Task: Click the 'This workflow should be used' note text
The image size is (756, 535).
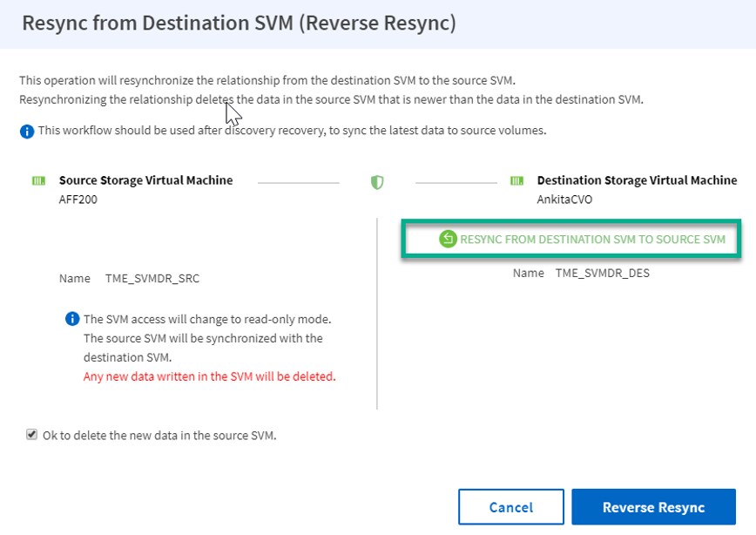Action: pos(292,131)
